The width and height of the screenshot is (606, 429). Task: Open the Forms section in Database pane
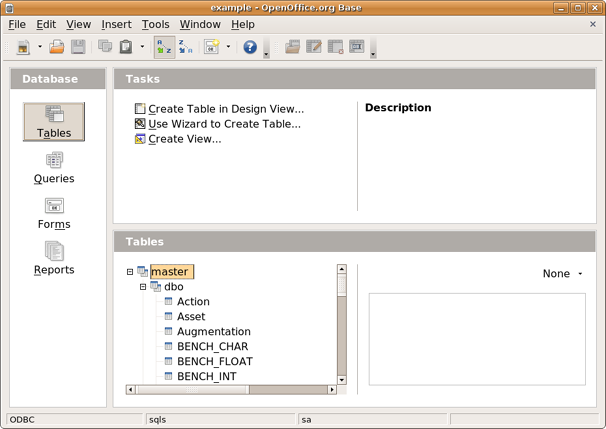54,213
